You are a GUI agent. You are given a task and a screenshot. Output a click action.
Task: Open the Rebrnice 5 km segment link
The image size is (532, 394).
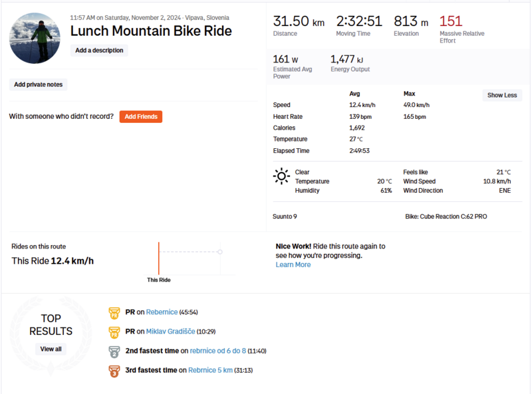click(x=210, y=370)
